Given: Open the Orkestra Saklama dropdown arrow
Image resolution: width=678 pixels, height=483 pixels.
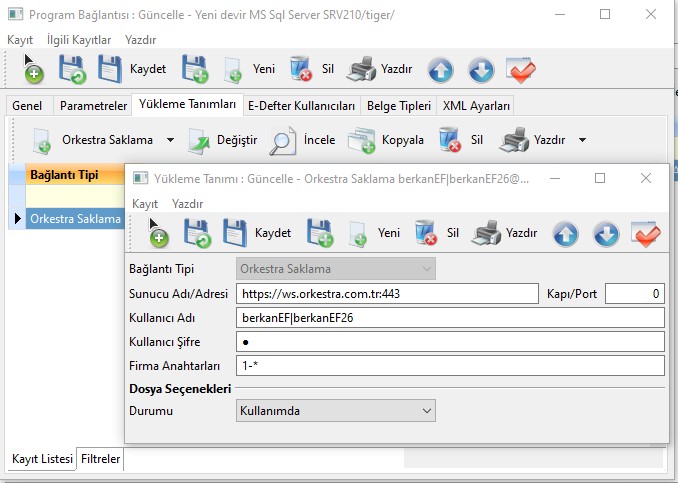Looking at the screenshot, I should [170, 140].
